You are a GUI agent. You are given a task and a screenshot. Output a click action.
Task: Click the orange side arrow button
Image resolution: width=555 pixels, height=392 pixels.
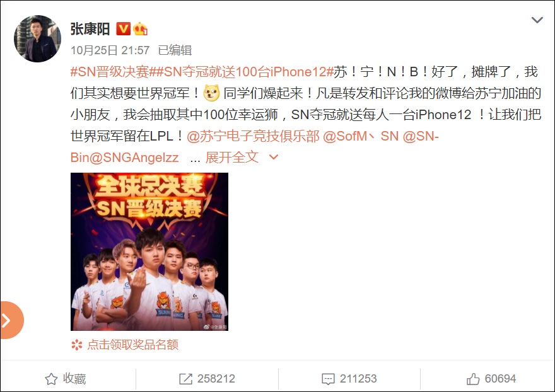coord(11,320)
